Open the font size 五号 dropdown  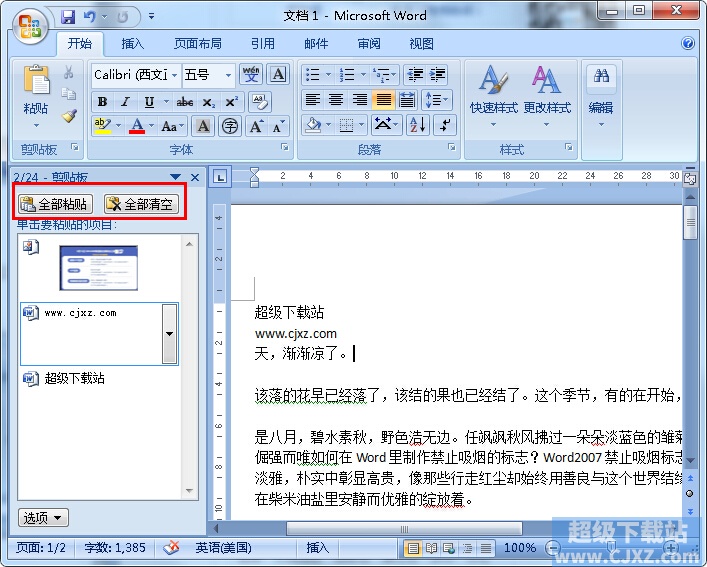(228, 75)
